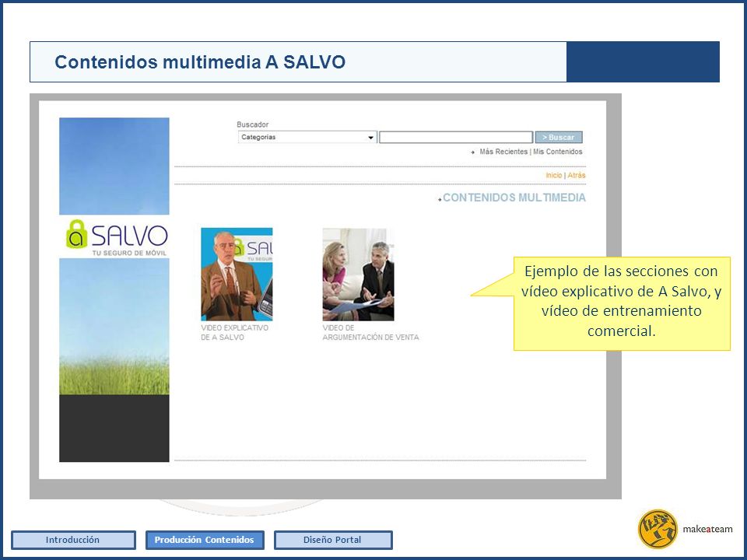Go to Inicio link
This screenshot has width=747, height=560.
coord(554,175)
